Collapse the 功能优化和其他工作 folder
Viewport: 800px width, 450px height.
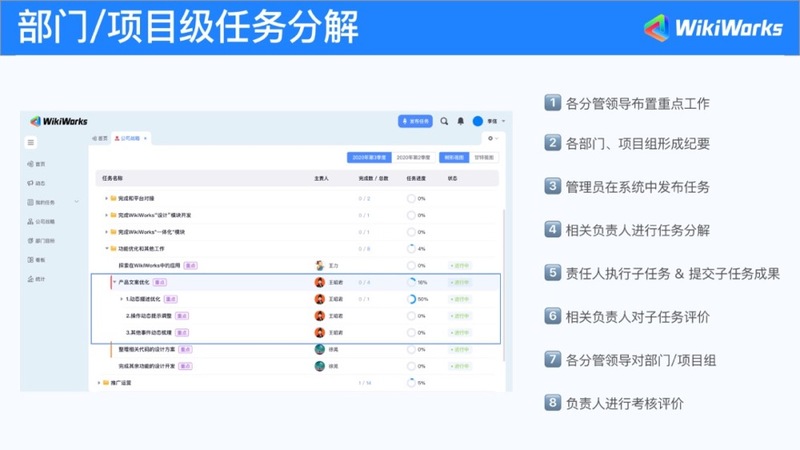click(x=106, y=248)
